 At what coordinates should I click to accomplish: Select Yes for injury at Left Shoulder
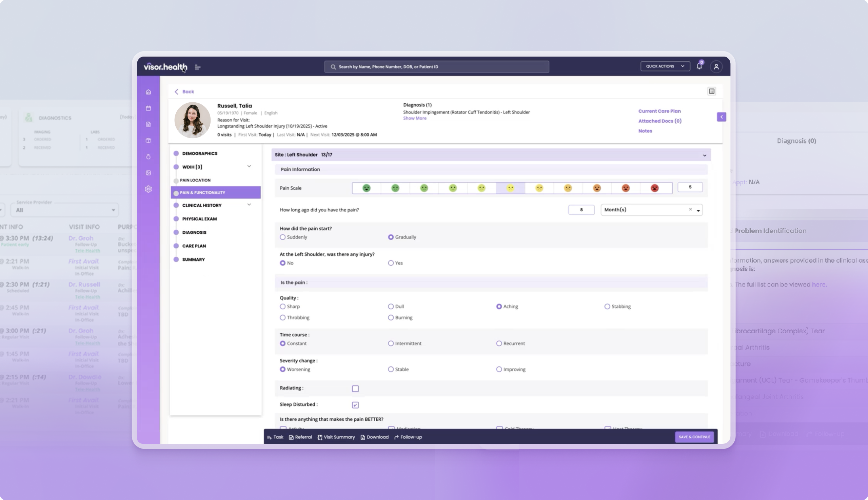click(391, 263)
